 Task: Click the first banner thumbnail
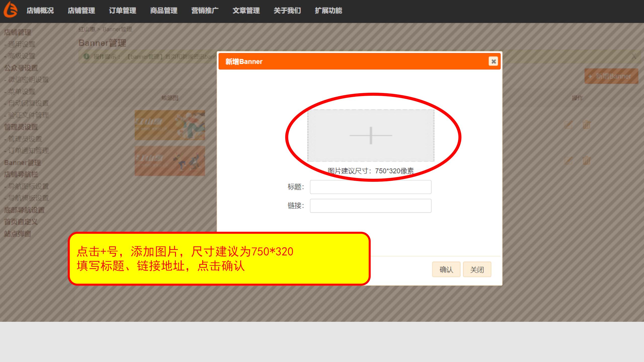point(170,125)
